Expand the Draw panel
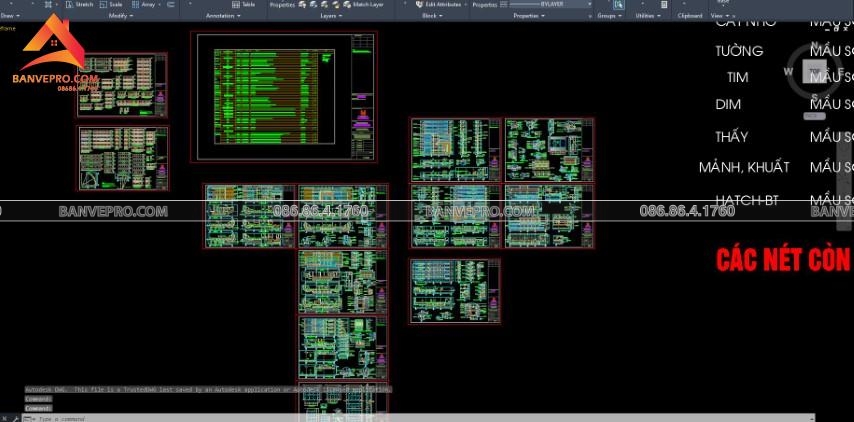854x422 pixels. coord(9,16)
